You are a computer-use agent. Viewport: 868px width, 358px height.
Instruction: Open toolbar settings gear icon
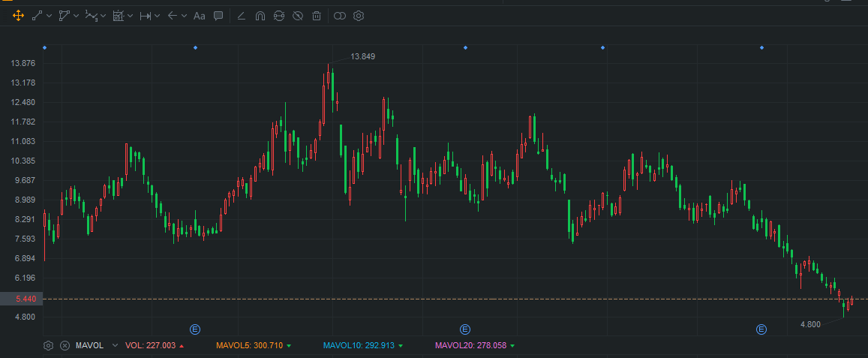click(x=359, y=16)
